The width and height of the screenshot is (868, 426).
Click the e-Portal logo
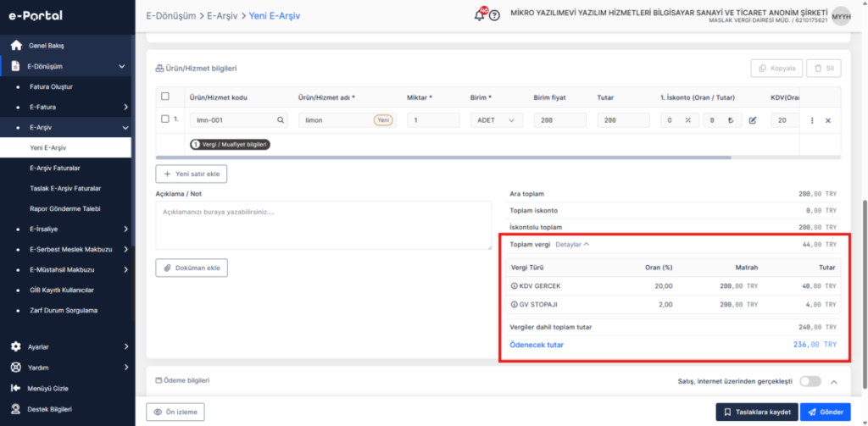point(36,15)
